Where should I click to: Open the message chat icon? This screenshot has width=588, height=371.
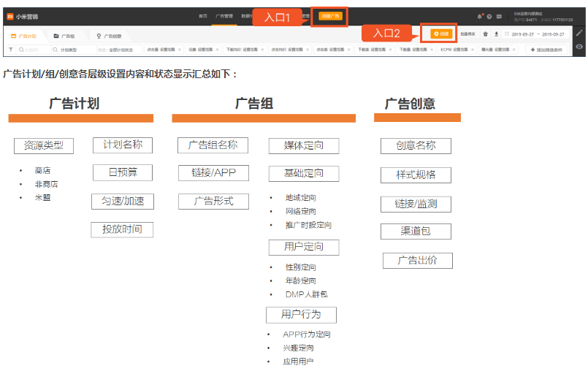[499, 17]
